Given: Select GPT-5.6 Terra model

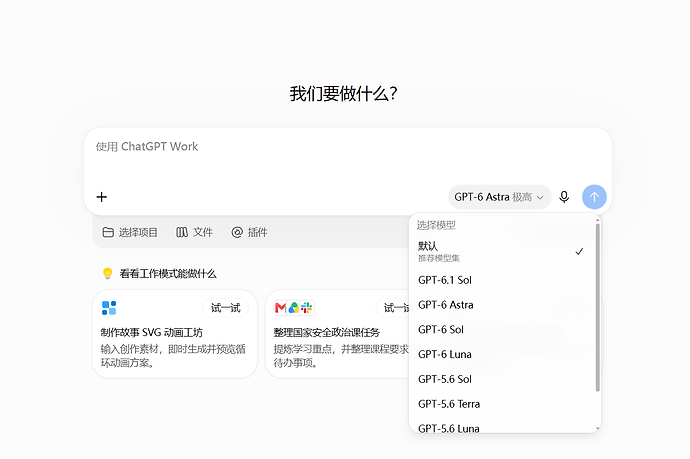Looking at the screenshot, I should point(503,404).
